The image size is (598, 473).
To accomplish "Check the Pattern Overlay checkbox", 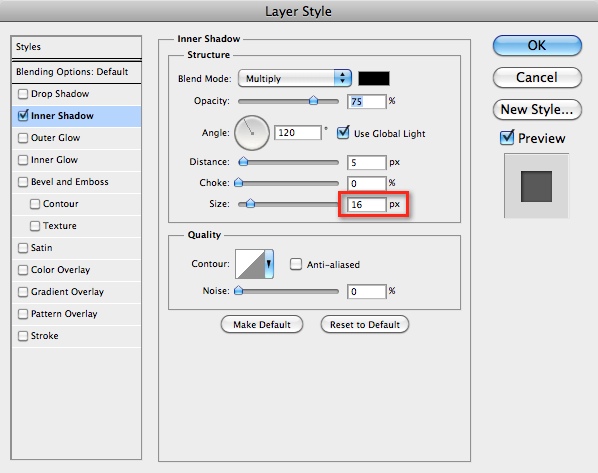I will coord(23,314).
